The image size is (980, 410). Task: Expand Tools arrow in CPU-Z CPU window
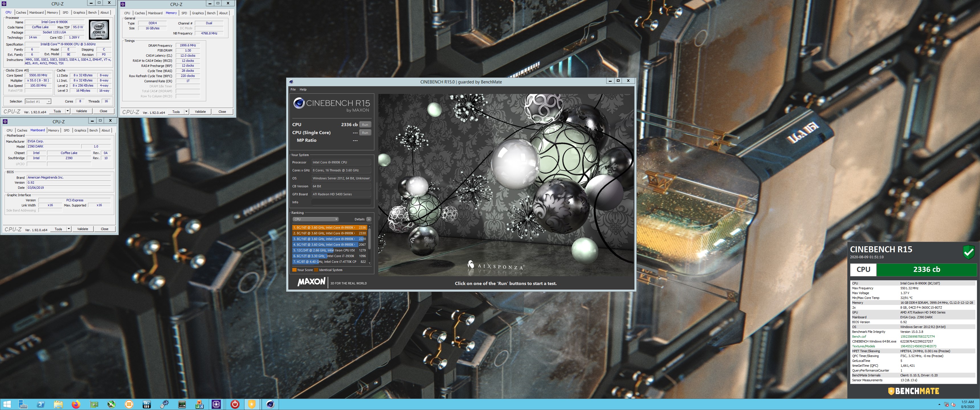point(68,111)
